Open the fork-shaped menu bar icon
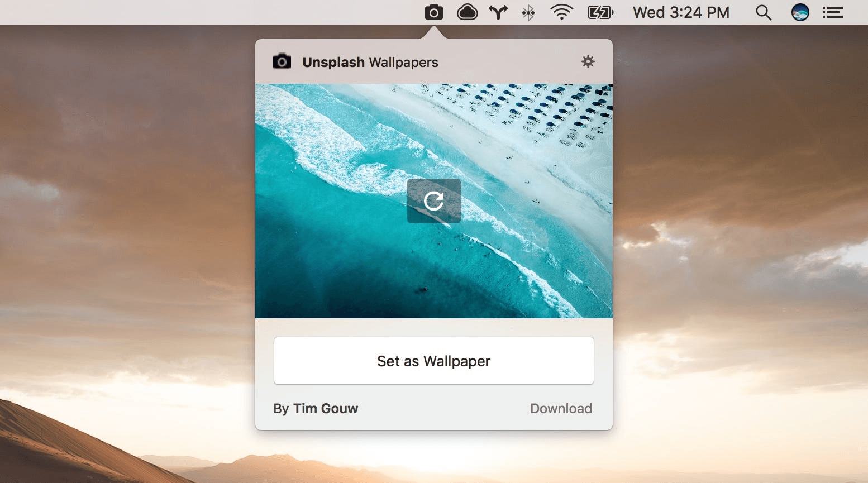Screen dimensions: 868x483 (x=498, y=12)
